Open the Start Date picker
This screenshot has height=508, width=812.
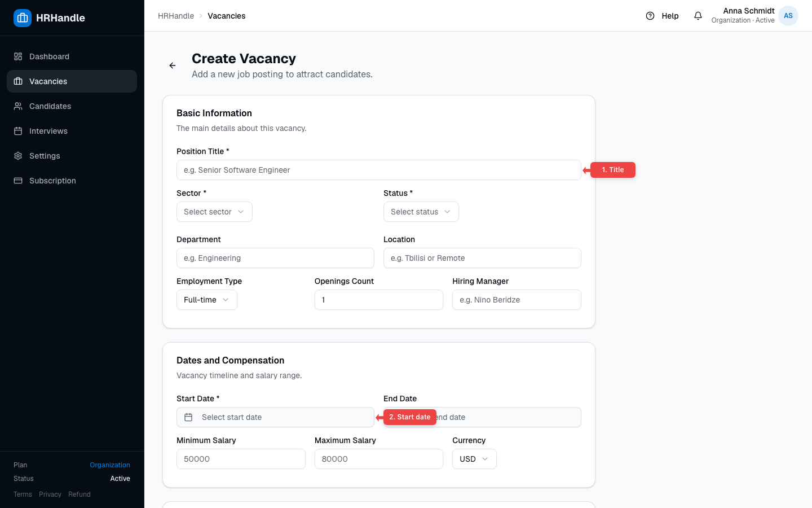pyautogui.click(x=275, y=417)
